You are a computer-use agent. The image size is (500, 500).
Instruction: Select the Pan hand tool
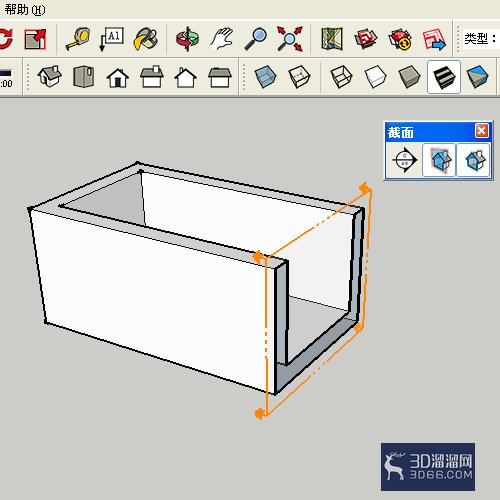[x=222, y=39]
